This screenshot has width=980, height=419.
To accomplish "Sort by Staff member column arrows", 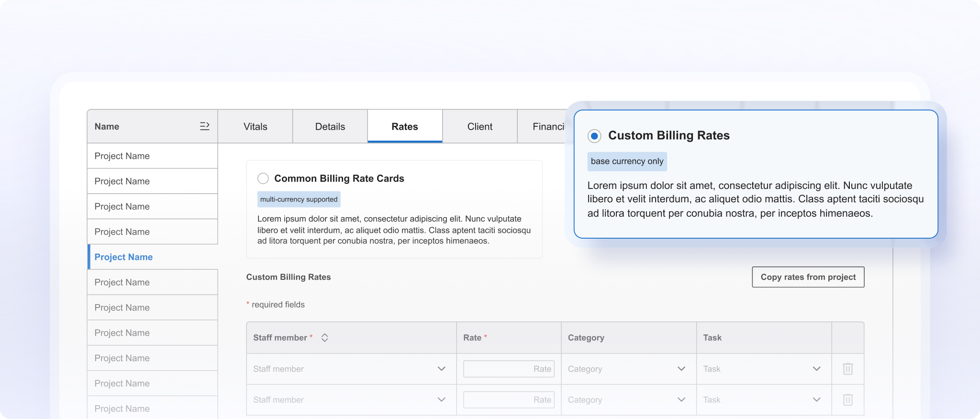I will [x=324, y=338].
